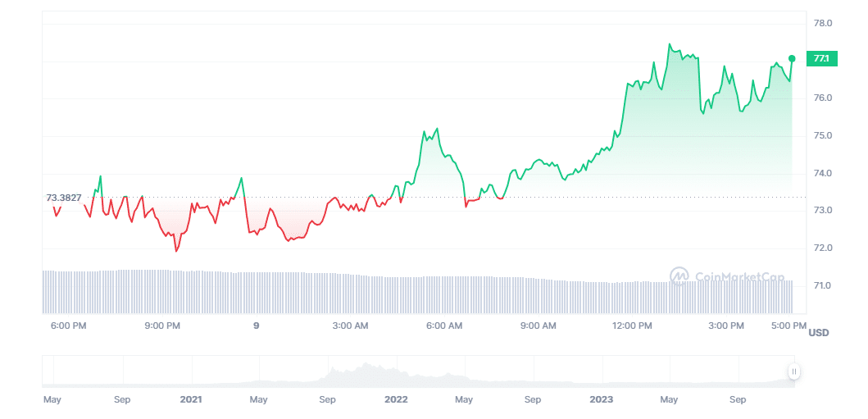Click the 6:00 AM time axis label

pos(444,326)
